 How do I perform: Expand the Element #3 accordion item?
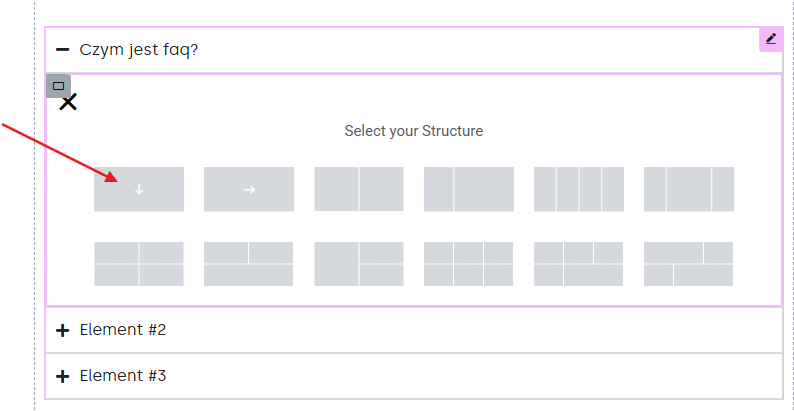tap(62, 376)
